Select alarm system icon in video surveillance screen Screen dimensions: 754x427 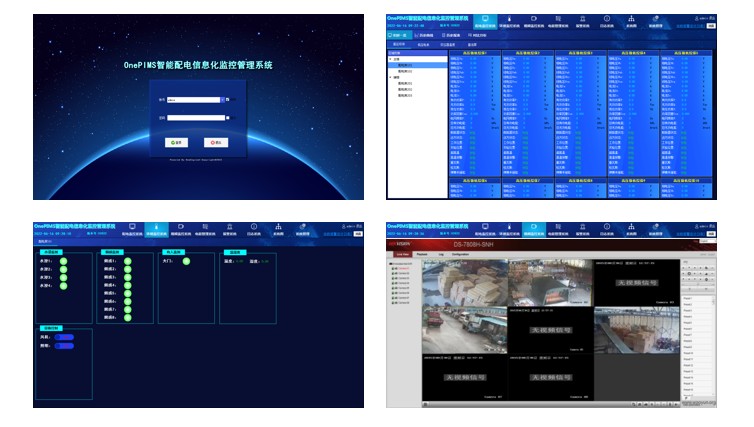[x=583, y=226]
